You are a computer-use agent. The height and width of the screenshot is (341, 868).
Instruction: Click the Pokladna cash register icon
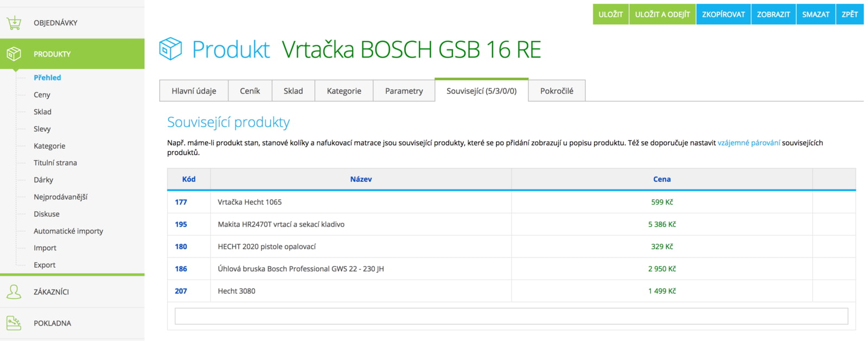[14, 323]
